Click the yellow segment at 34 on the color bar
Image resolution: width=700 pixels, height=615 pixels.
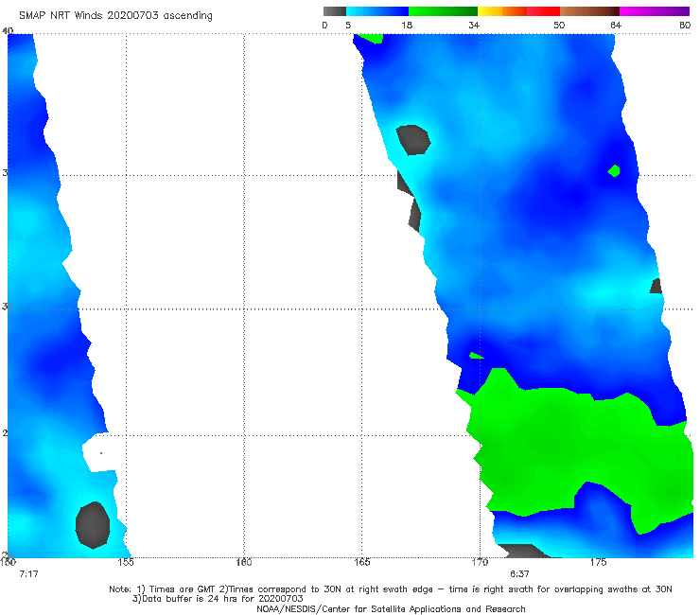(490, 11)
